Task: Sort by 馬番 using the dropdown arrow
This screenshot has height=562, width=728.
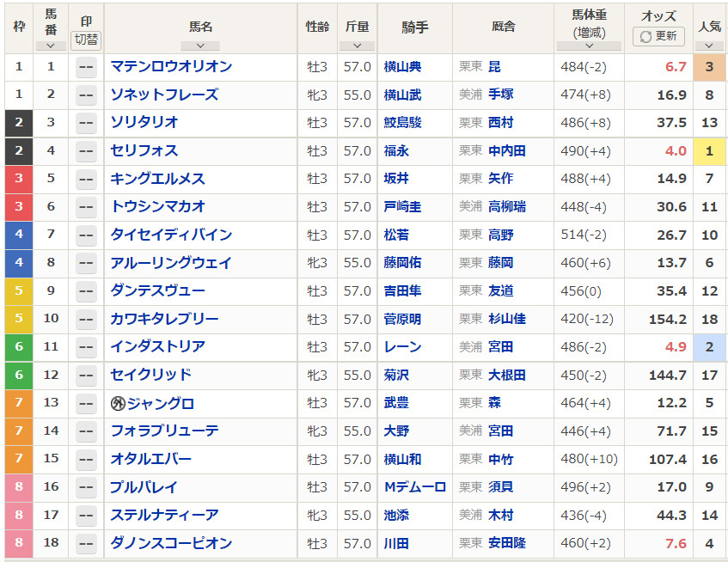Action: 51,46
